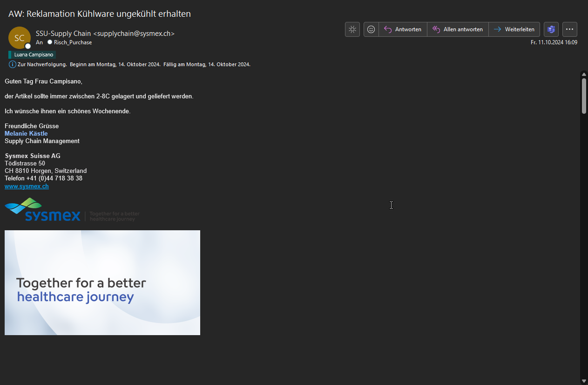Click the SC sender avatar
This screenshot has width=588, height=385.
pos(19,38)
